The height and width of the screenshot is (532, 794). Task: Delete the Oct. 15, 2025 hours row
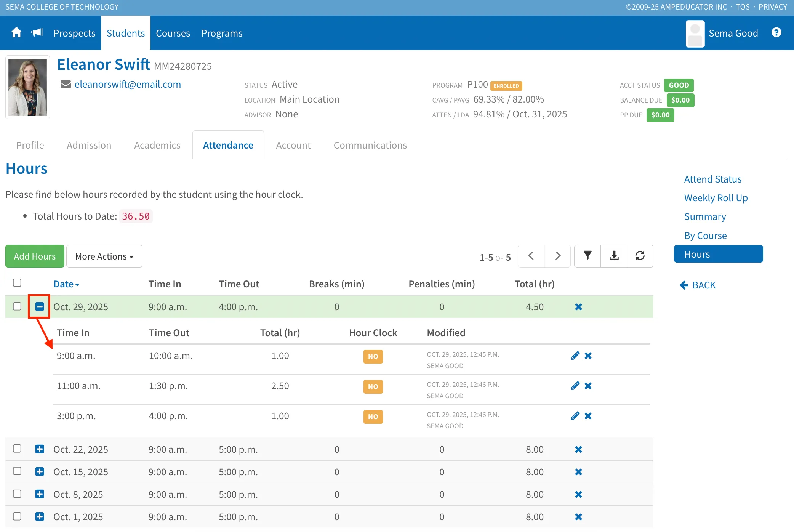coord(578,472)
